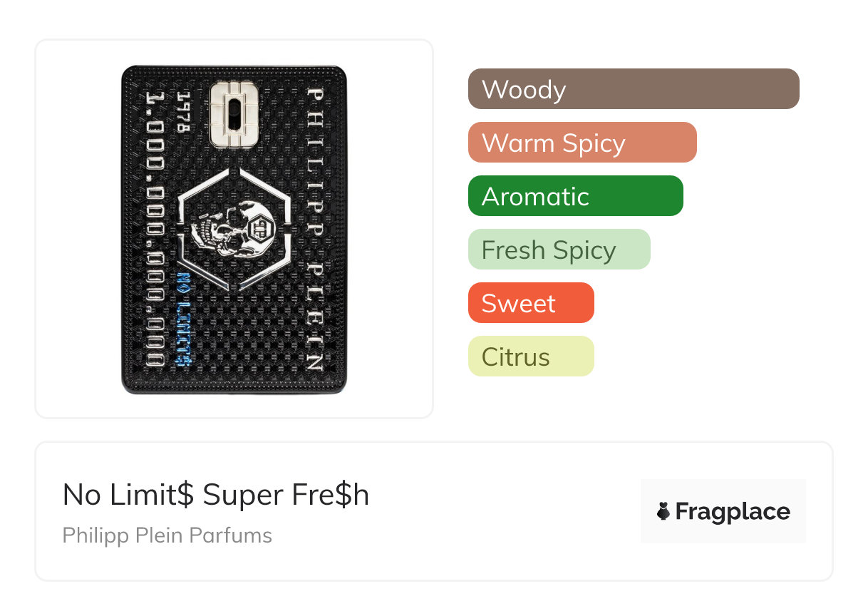Click the fragrance info card at the bottom
The width and height of the screenshot is (868, 616).
(434, 511)
